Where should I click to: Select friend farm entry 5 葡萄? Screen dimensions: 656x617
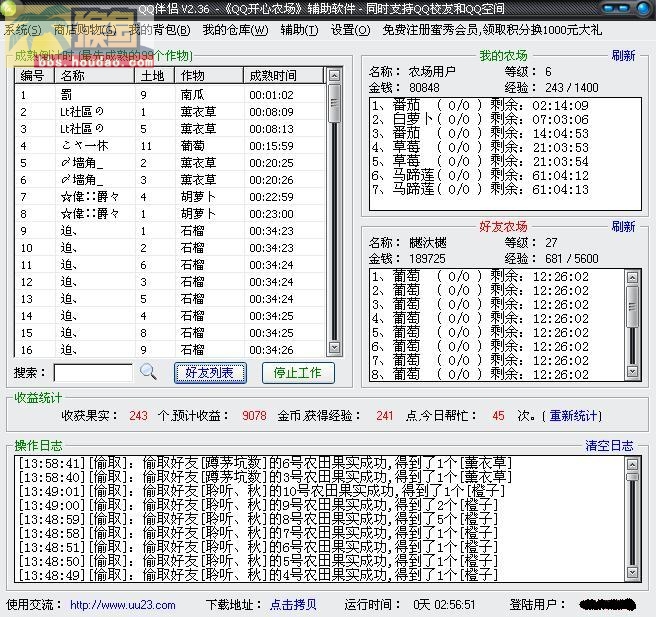click(x=480, y=333)
